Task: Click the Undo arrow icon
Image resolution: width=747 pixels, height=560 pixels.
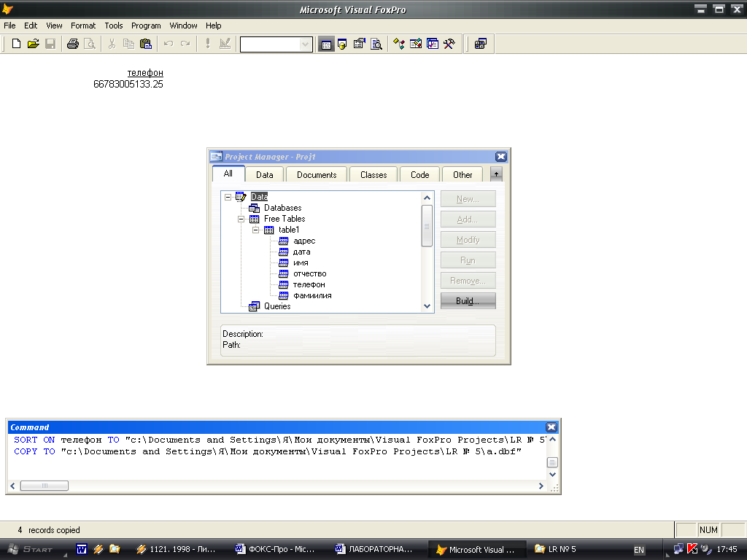Action: (x=169, y=44)
